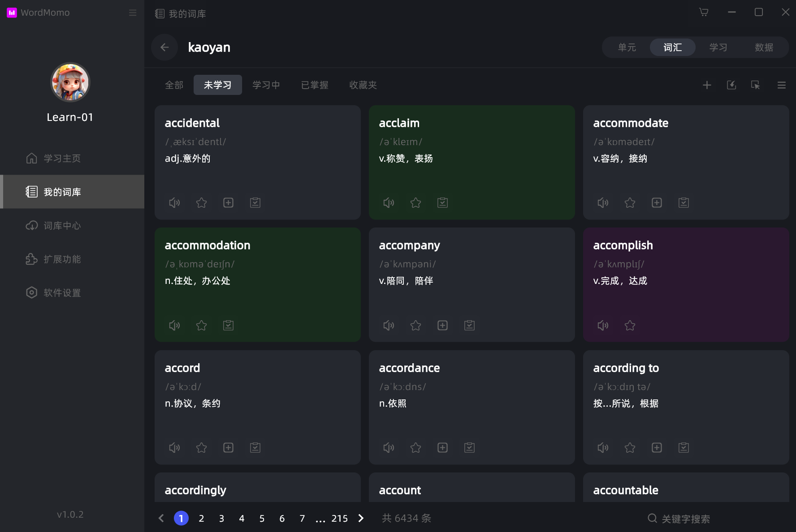The height and width of the screenshot is (532, 796).
Task: Click the checklist icon on acclaim card
Action: [442, 203]
